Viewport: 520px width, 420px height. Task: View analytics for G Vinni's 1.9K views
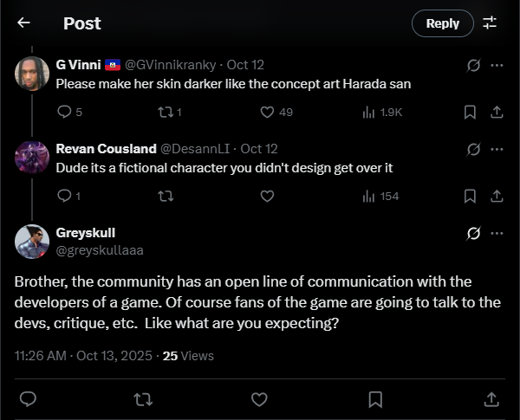pos(368,112)
